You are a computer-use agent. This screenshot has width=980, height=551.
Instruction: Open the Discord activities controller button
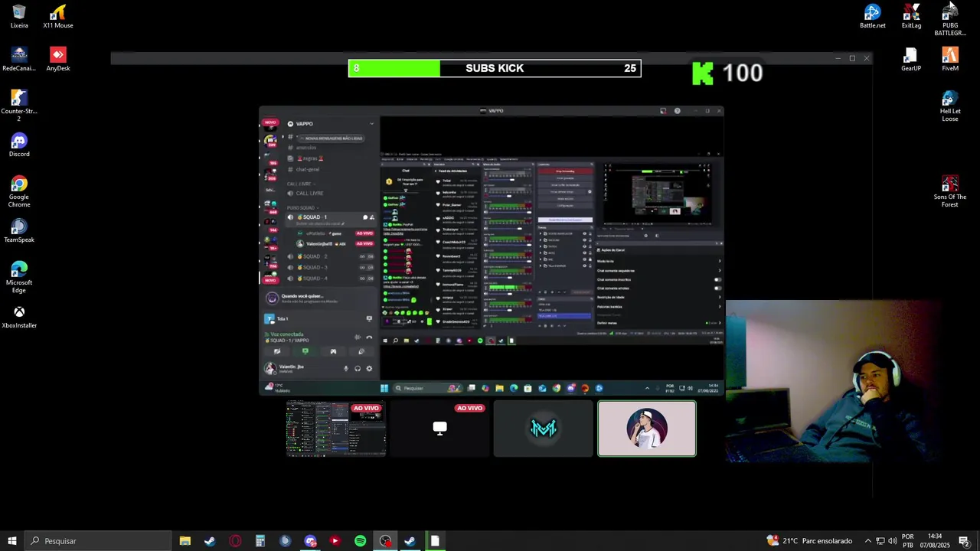(x=333, y=351)
